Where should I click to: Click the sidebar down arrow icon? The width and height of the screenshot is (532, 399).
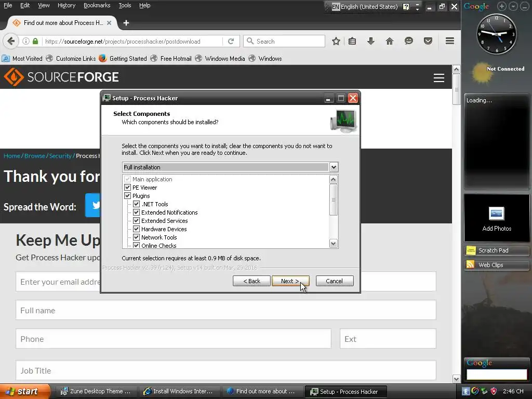tap(513, 6)
